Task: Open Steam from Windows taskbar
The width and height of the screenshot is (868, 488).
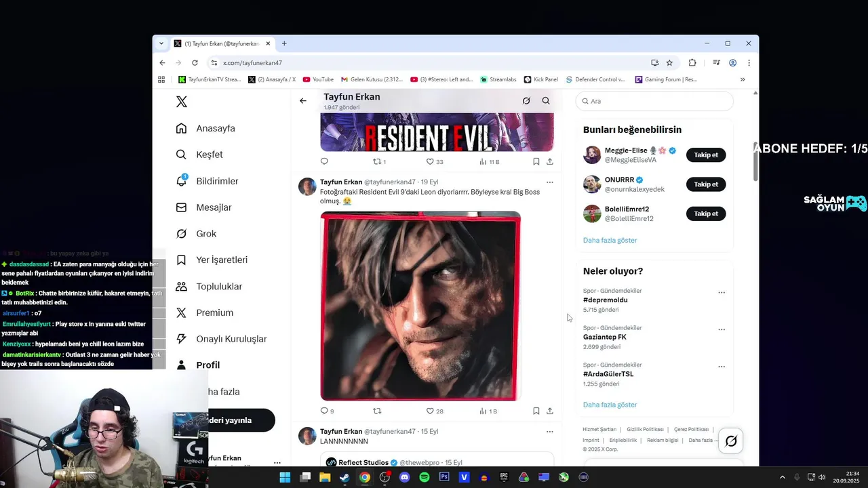Action: point(344,477)
